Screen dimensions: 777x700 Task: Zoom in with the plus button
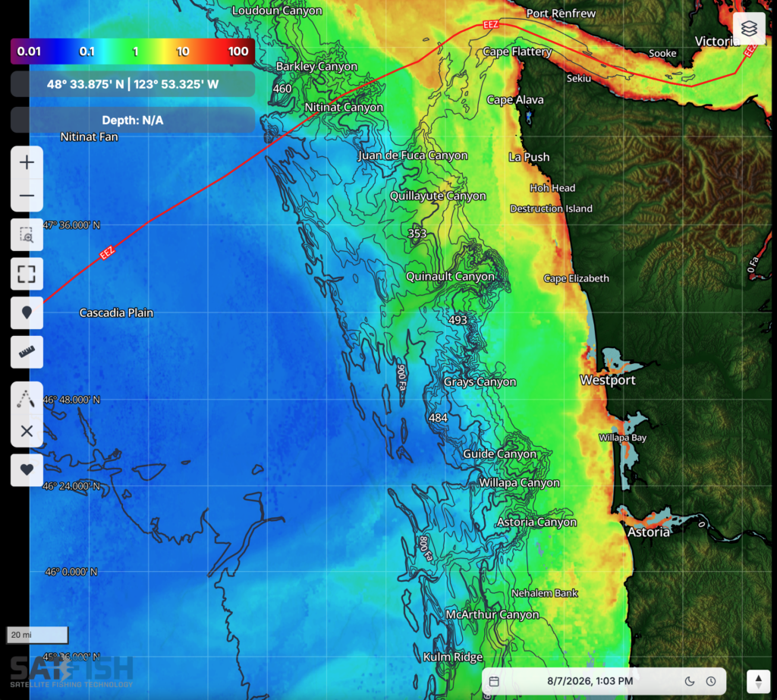(27, 162)
